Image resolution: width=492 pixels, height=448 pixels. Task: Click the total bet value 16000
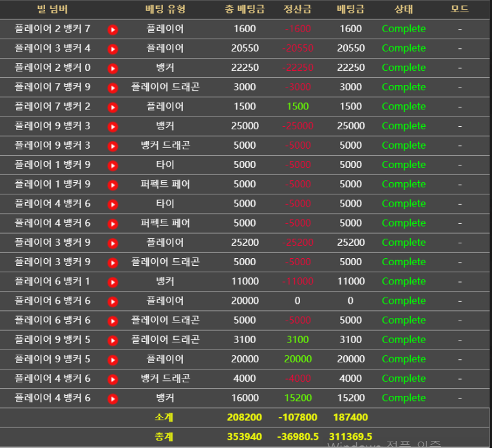(245, 398)
